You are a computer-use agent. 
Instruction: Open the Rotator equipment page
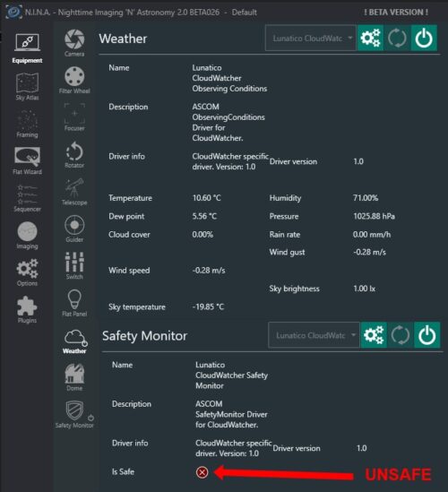[74, 154]
